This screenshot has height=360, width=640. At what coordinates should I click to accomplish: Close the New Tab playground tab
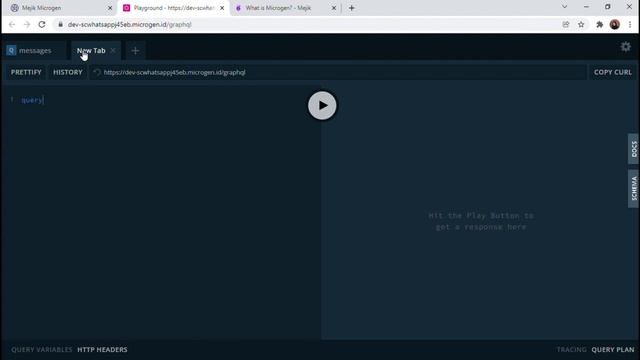[113, 51]
